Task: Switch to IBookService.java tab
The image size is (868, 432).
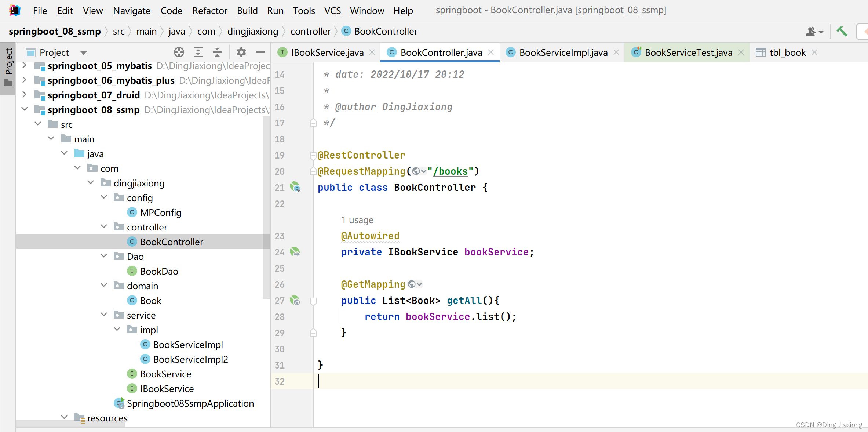Action: tap(327, 52)
